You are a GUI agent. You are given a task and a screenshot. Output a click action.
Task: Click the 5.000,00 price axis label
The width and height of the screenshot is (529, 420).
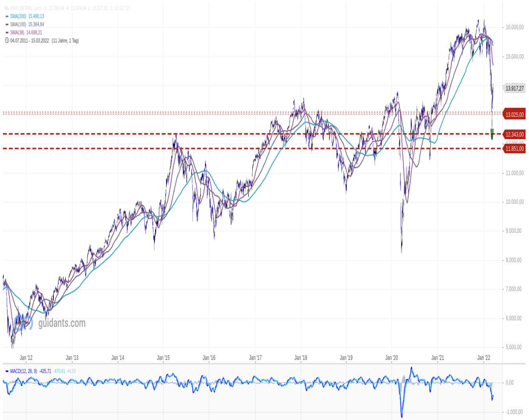coord(514,347)
